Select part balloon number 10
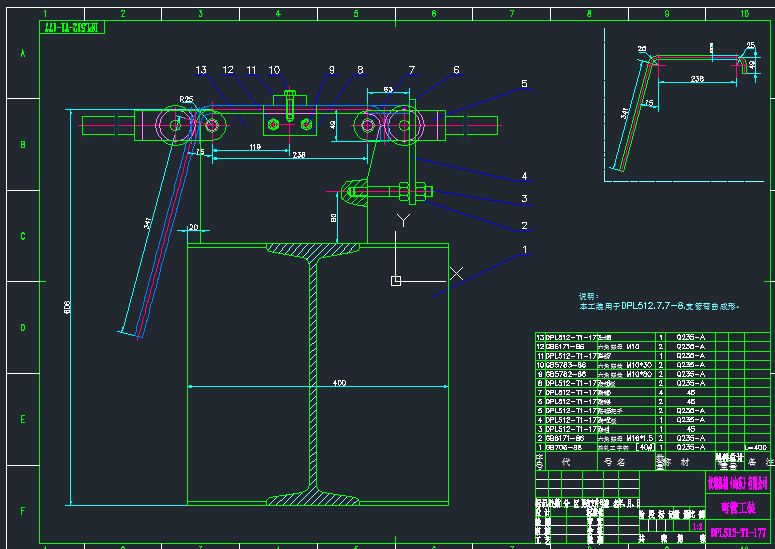This screenshot has width=775, height=549. [x=274, y=70]
